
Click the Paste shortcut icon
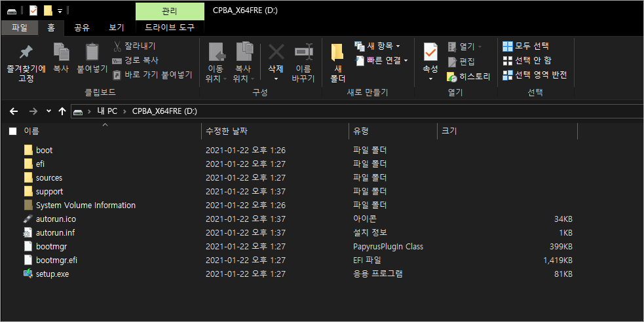tap(117, 75)
